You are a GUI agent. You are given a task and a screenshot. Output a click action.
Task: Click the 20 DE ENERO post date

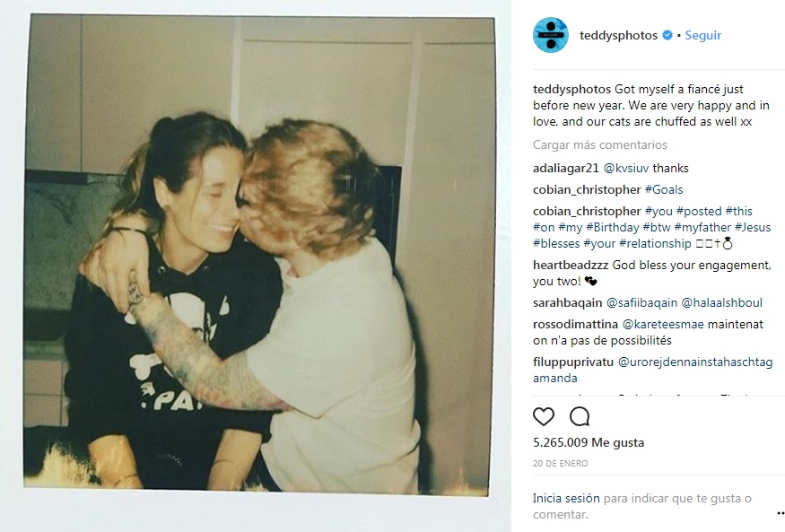click(560, 464)
